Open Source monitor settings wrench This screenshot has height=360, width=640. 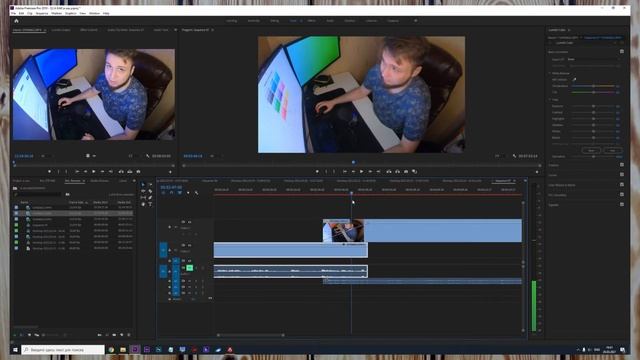click(x=148, y=156)
